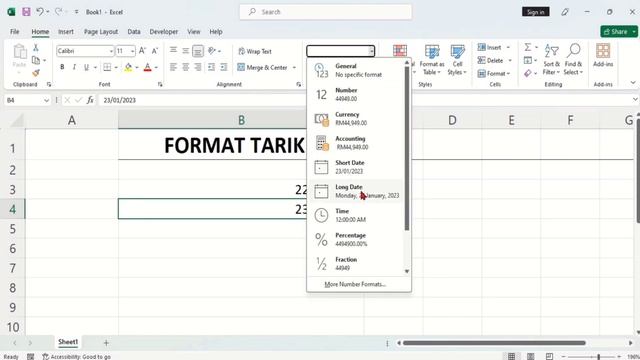The width and height of the screenshot is (640, 360).
Task: Click Decrease Font Size icon
Action: click(x=155, y=51)
